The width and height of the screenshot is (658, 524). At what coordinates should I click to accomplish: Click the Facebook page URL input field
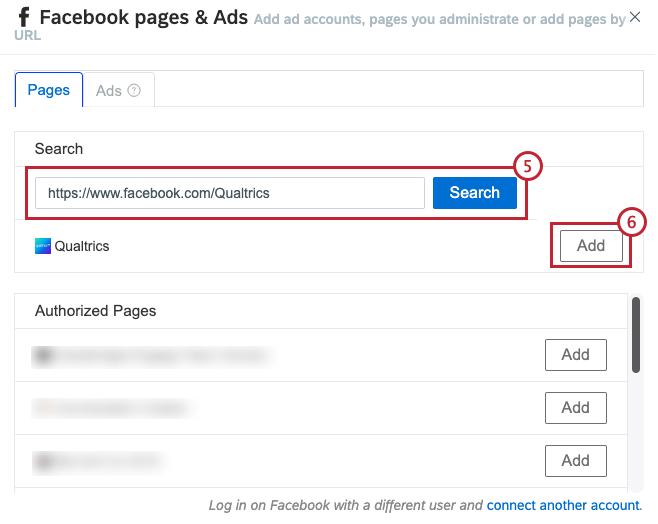point(230,193)
